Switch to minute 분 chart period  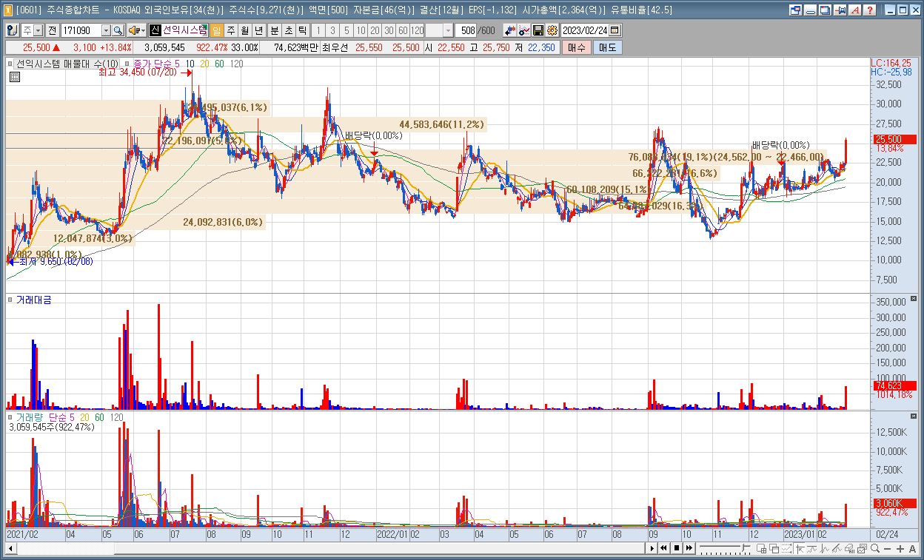point(274,30)
